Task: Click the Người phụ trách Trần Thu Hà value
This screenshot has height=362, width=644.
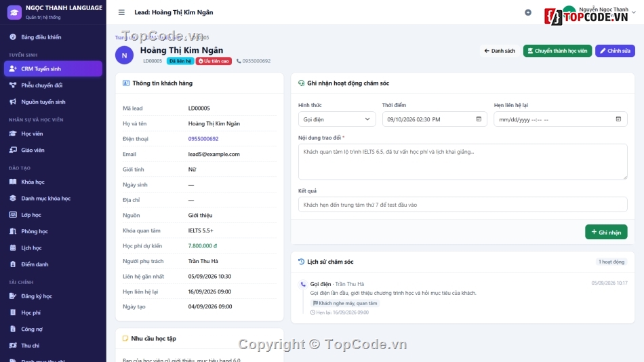Action: click(203, 261)
